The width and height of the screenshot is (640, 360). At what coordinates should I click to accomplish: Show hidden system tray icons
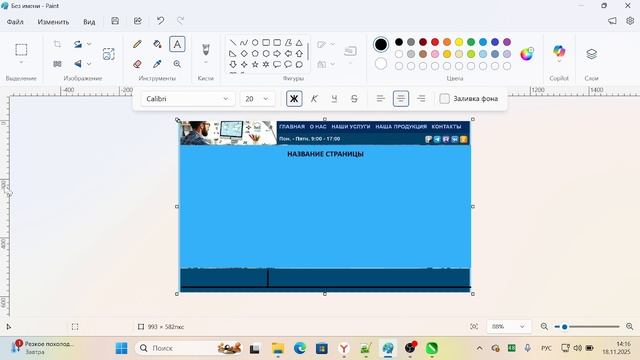click(480, 348)
